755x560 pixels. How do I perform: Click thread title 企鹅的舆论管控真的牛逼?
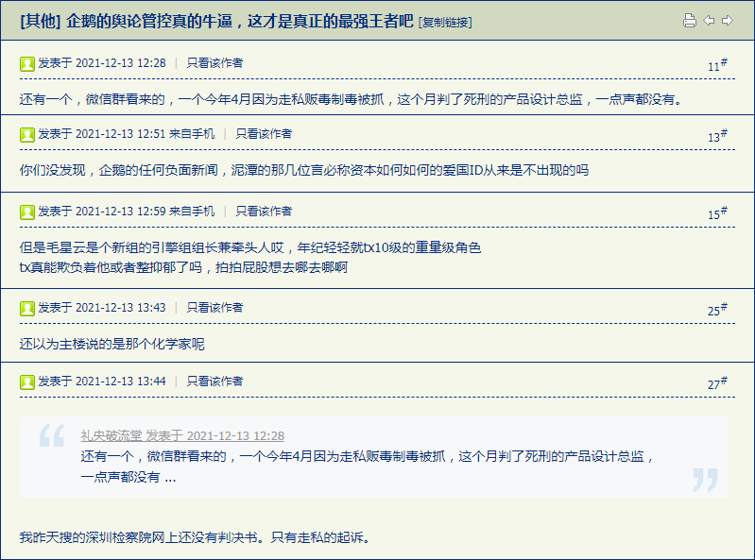pyautogui.click(x=240, y=21)
